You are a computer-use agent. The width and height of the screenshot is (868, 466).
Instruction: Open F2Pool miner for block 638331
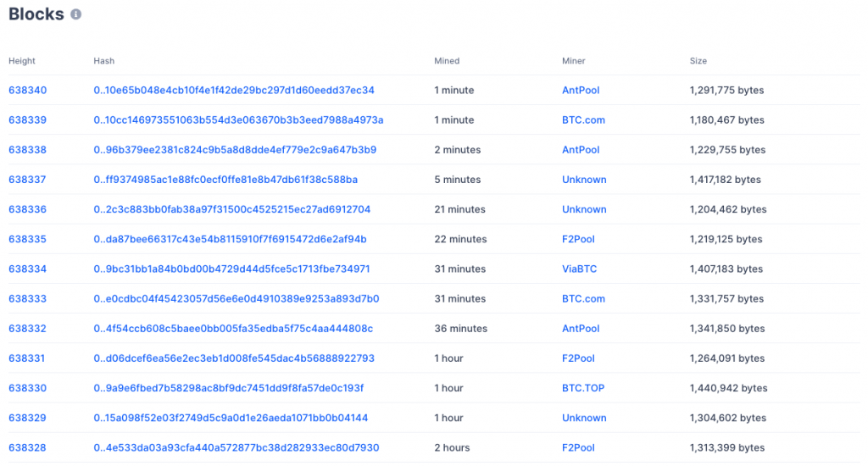click(x=578, y=358)
